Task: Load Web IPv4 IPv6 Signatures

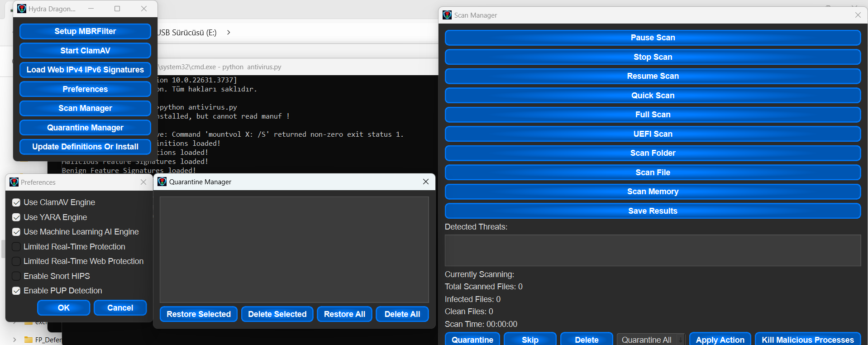Action: point(85,70)
